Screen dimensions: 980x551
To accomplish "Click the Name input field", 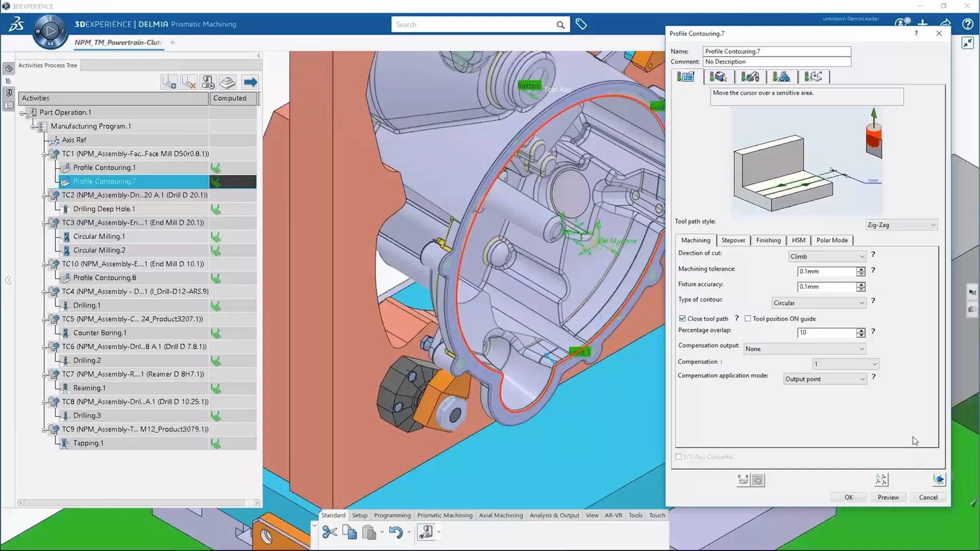I will pyautogui.click(x=777, y=52).
